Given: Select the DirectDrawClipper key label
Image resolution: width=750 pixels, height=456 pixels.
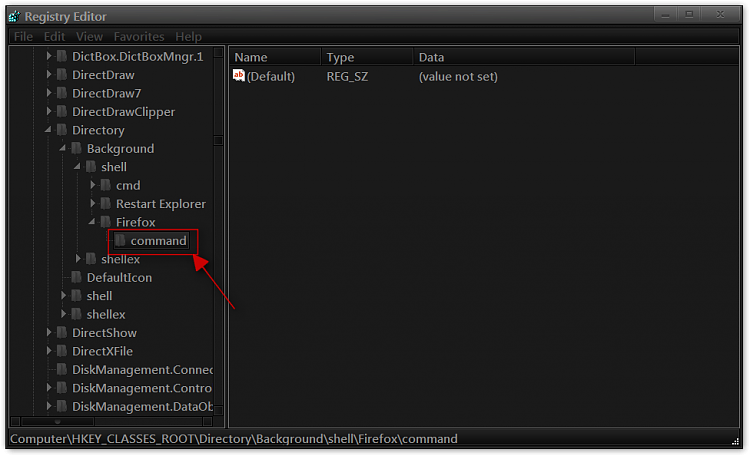Looking at the screenshot, I should pos(123,112).
